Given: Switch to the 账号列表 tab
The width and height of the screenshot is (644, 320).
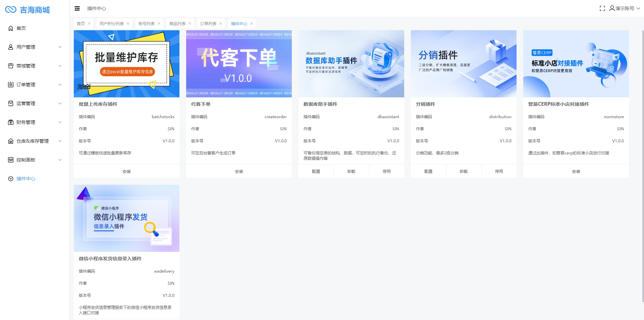Looking at the screenshot, I should [146, 24].
